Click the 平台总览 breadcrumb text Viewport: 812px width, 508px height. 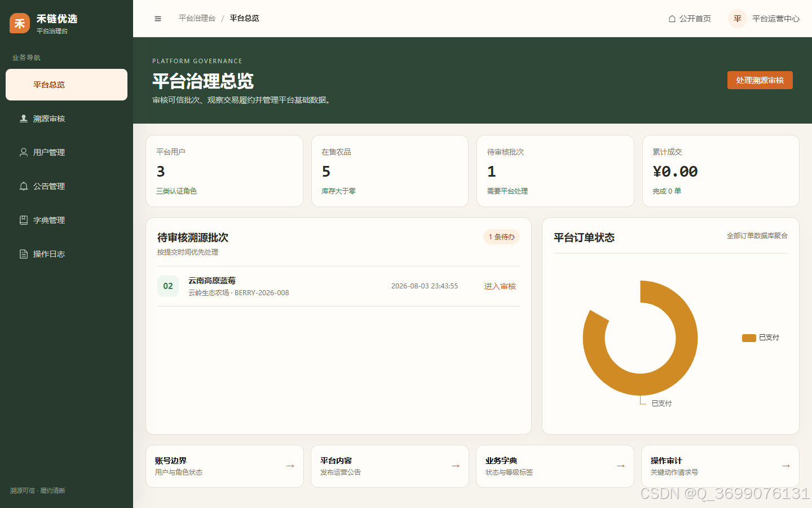click(x=244, y=19)
